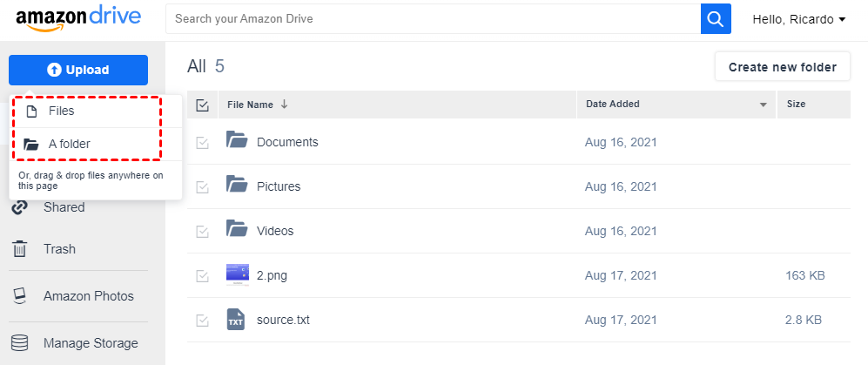
Task: Open the Date Added sort dropdown arrow
Action: (x=764, y=105)
